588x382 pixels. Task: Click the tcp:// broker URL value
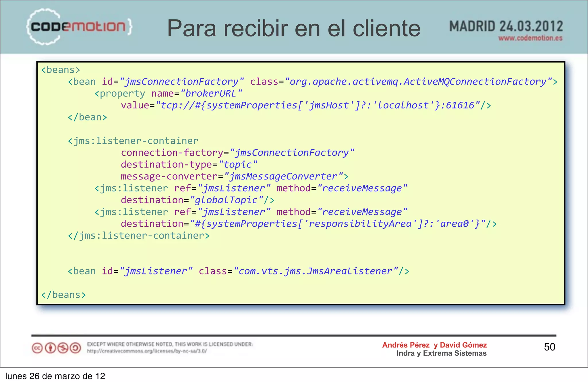(x=318, y=106)
